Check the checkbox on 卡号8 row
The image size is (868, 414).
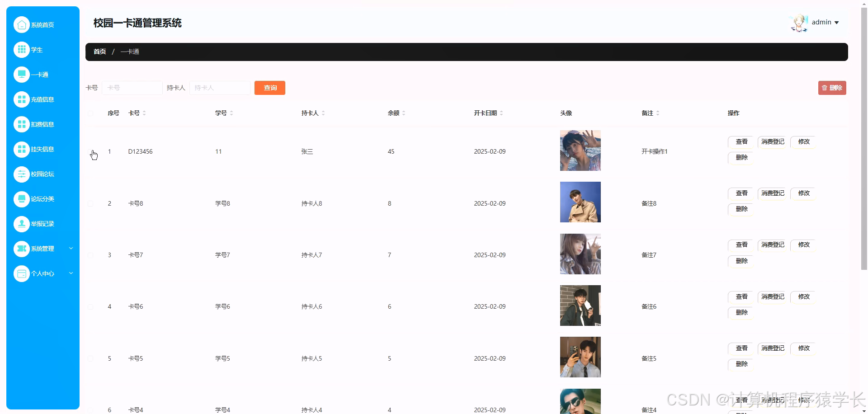90,203
